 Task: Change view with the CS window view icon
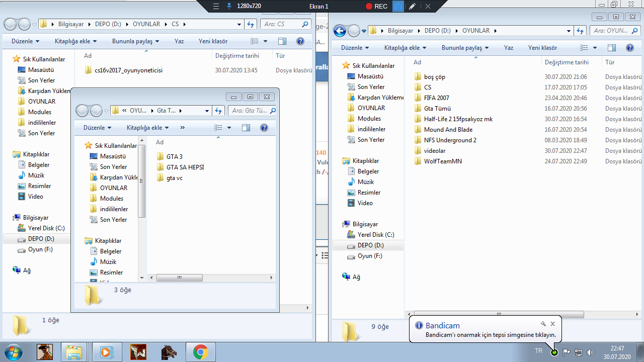point(255,41)
